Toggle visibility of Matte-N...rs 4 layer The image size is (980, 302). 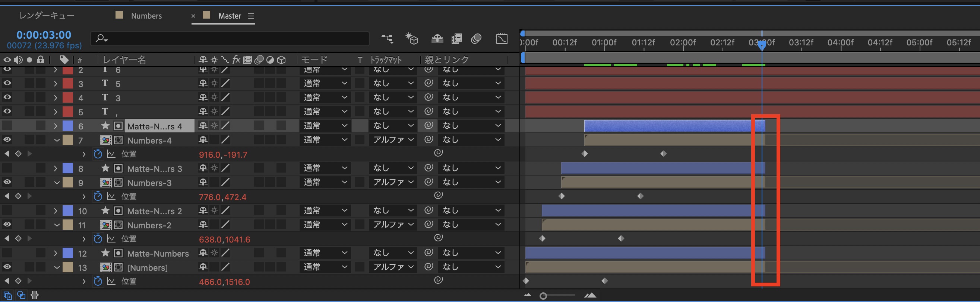[x=7, y=126]
